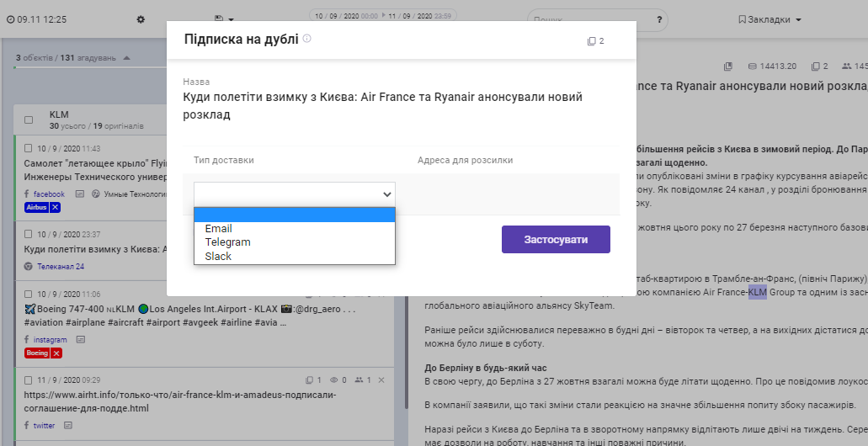
Task: Click the audience people icon above the article
Action: [846, 66]
